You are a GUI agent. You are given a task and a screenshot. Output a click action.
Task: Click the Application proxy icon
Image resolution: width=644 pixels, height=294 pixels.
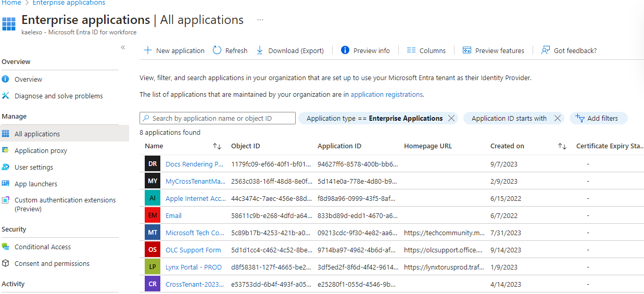point(6,150)
